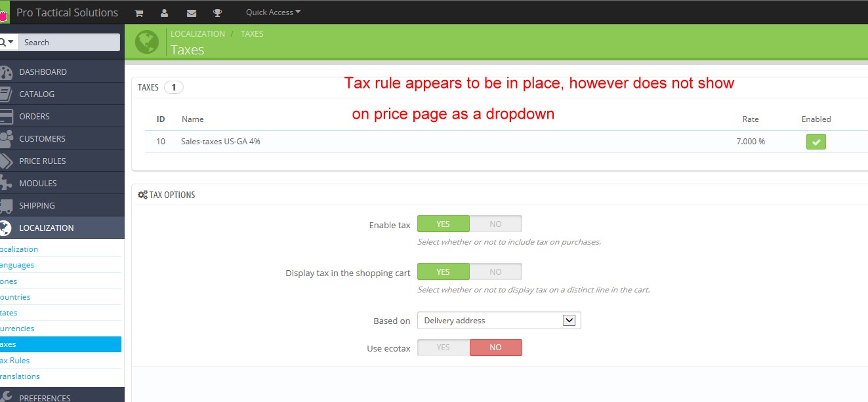The image size is (868, 402).
Task: Open the Based on Delivery address dropdown
Action: point(499,321)
